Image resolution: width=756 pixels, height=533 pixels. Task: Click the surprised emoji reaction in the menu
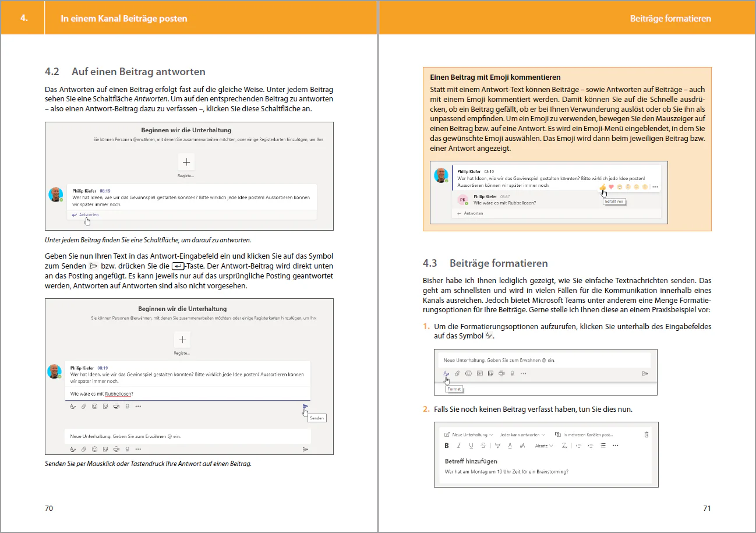pyautogui.click(x=628, y=187)
